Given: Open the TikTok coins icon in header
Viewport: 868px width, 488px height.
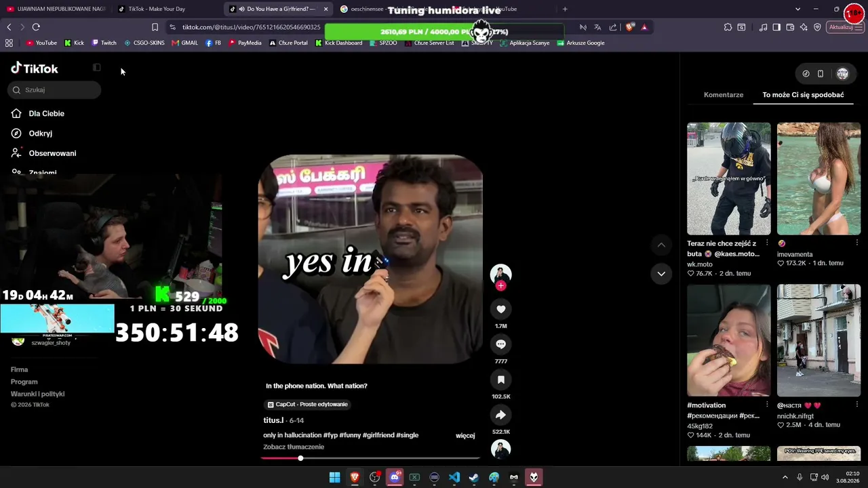Looking at the screenshot, I should [x=806, y=74].
